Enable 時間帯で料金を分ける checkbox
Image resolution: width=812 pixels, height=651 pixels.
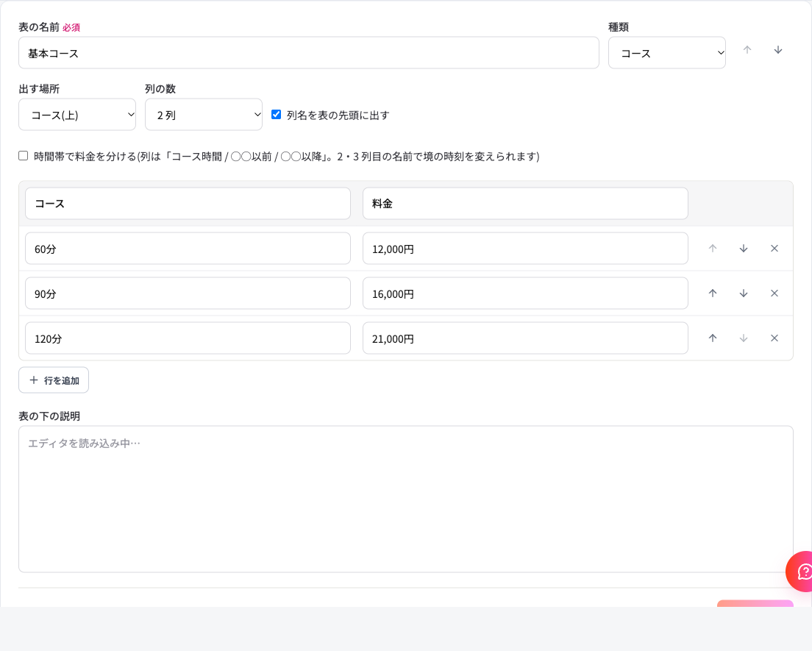pyautogui.click(x=24, y=156)
